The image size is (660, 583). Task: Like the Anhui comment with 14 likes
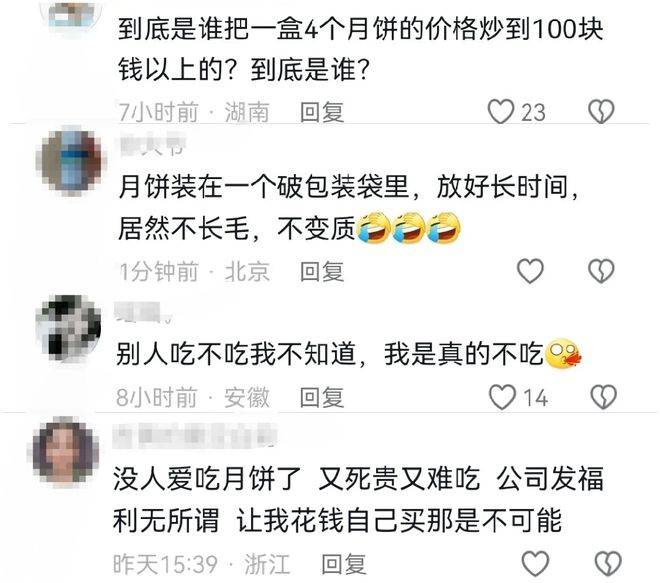click(502, 397)
